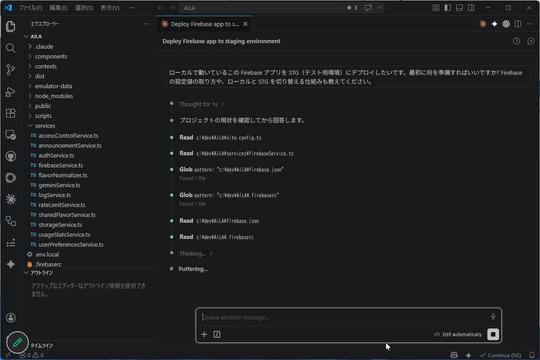Open the ファイル menu
This screenshot has height=360, width=540.
(31, 8)
